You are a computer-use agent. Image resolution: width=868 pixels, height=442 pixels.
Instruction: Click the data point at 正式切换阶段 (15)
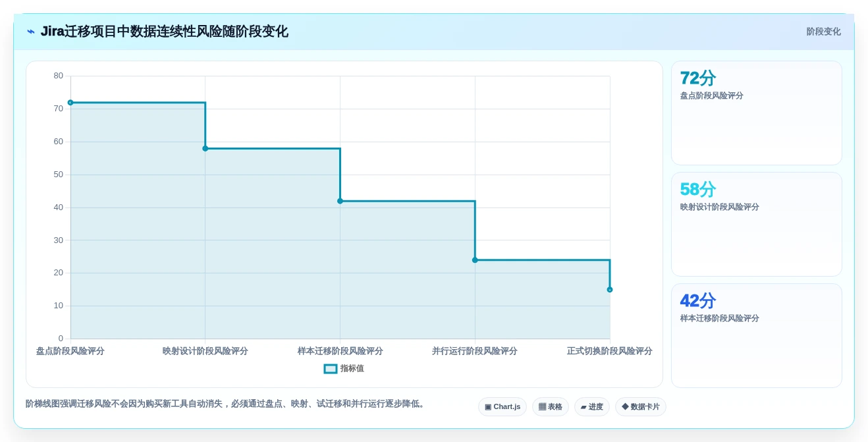(610, 290)
